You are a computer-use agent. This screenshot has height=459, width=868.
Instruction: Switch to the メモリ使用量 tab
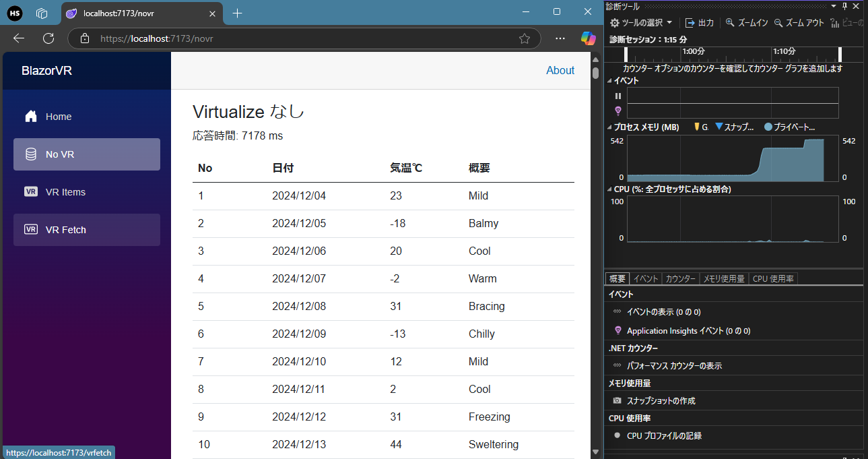724,278
